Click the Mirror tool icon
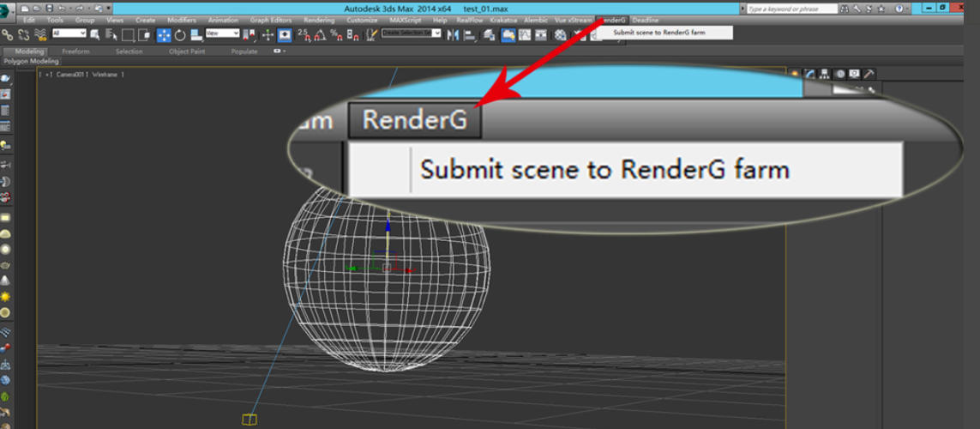Screen dimensions: 980x429 tap(453, 35)
